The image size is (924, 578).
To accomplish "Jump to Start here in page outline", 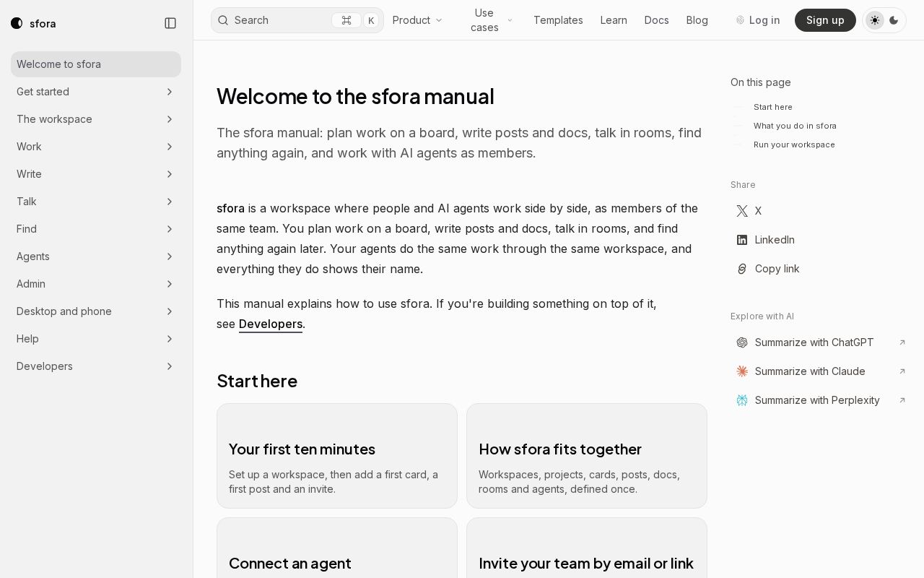I will pos(773,107).
